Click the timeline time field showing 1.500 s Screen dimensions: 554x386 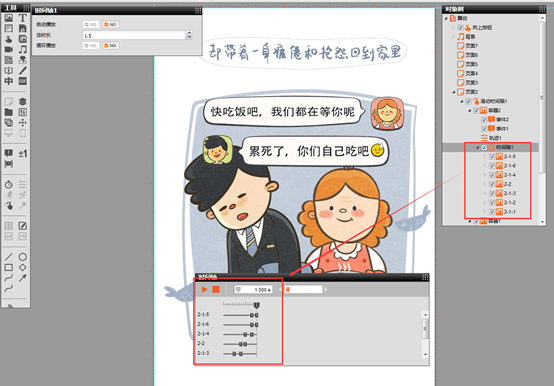click(x=253, y=290)
